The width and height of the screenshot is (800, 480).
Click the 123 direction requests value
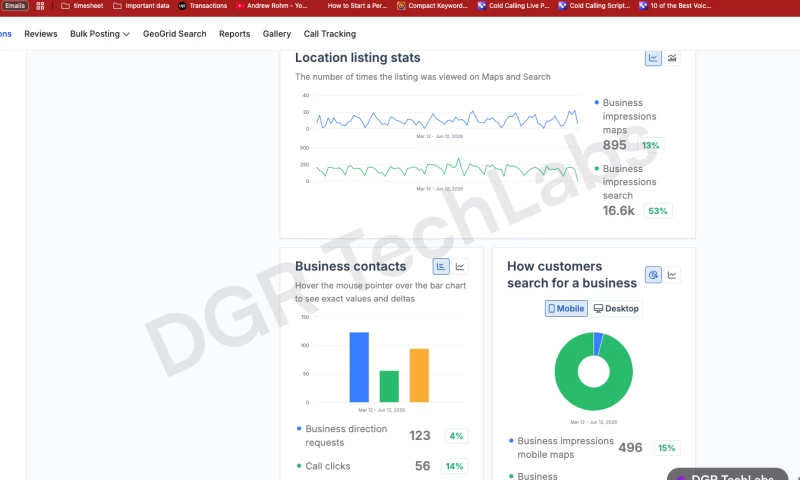pos(420,436)
